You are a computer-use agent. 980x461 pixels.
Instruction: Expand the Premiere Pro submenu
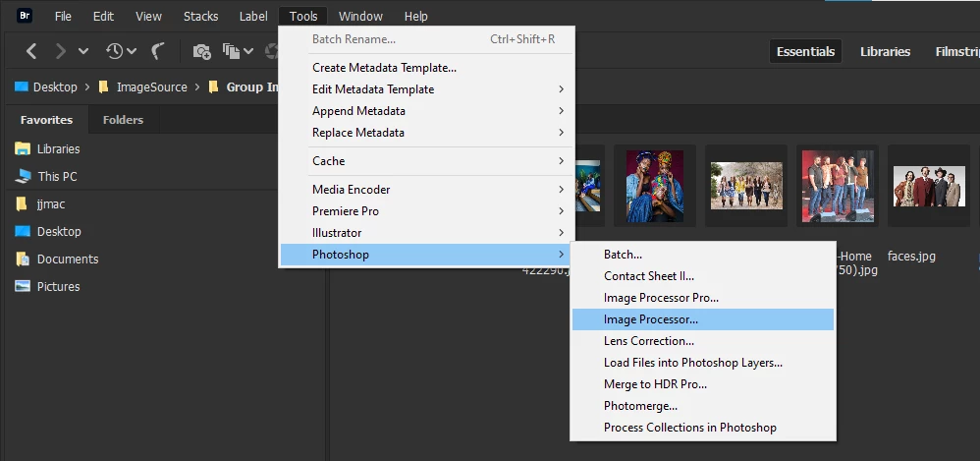(x=426, y=210)
